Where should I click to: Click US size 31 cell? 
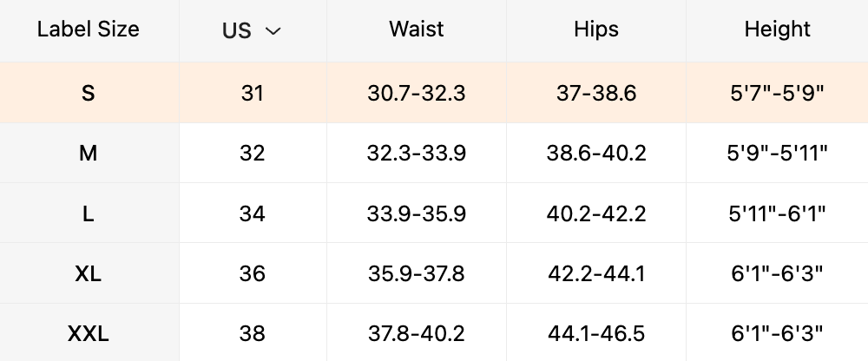pos(253,93)
